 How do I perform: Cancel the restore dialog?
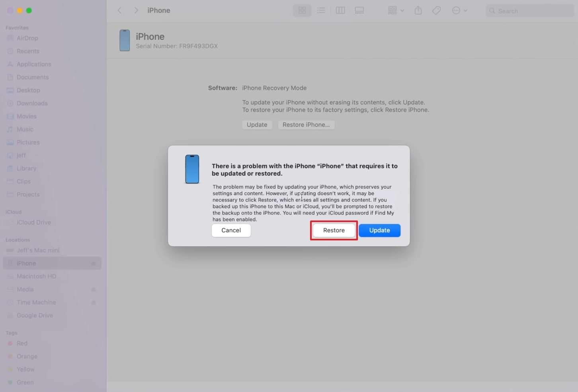tap(231, 230)
